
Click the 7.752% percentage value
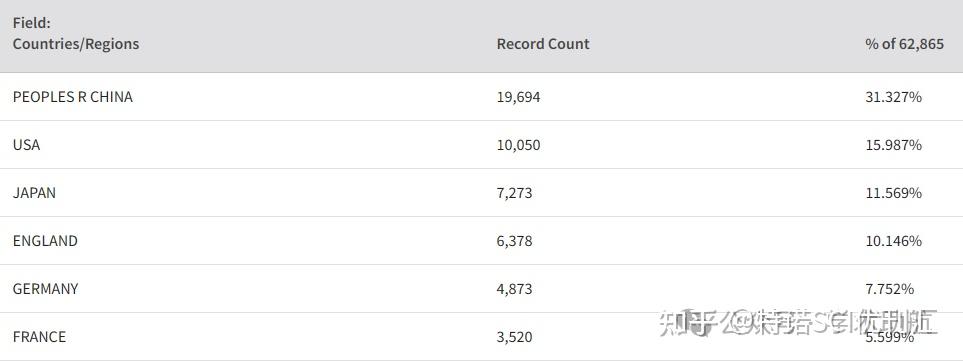click(890, 289)
